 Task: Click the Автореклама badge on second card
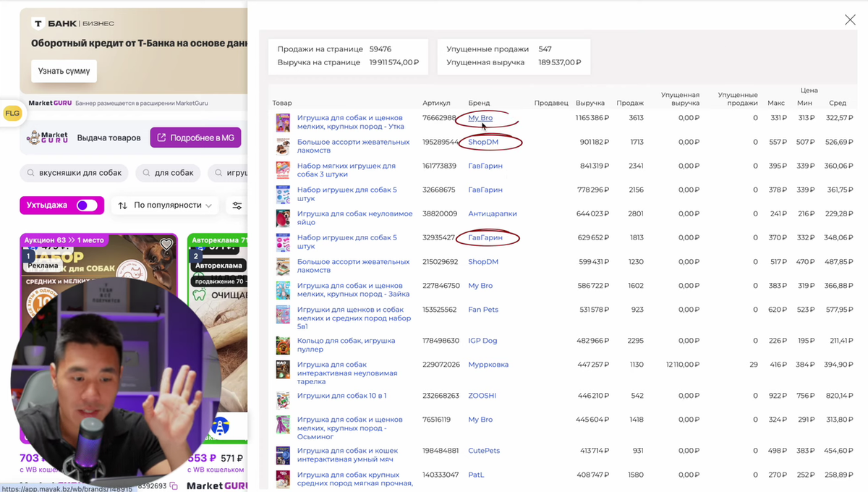217,266
